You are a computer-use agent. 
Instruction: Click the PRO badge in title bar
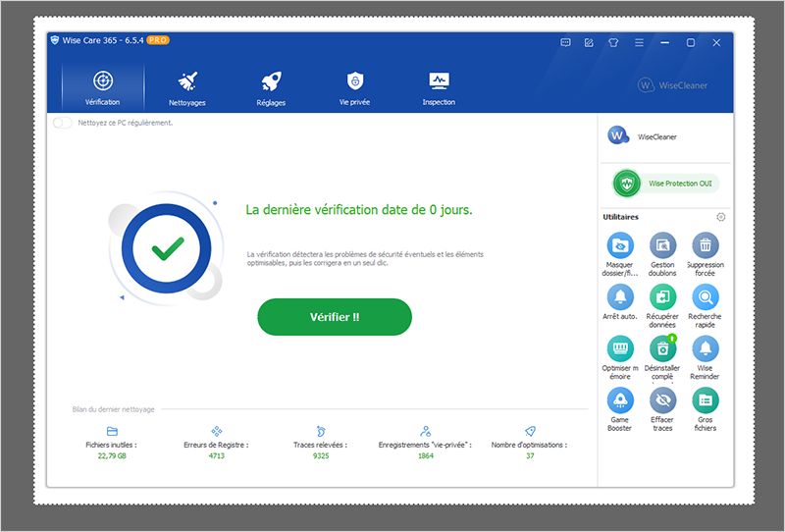[158, 40]
